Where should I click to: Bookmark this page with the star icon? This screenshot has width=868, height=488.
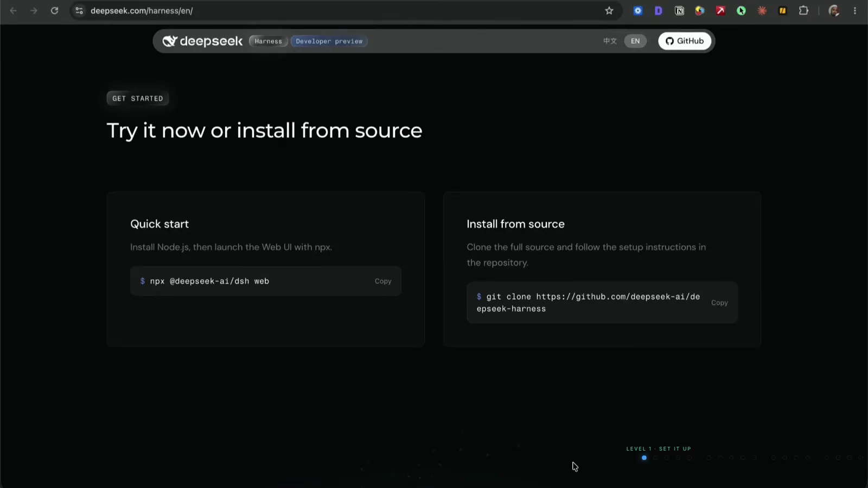[609, 11]
